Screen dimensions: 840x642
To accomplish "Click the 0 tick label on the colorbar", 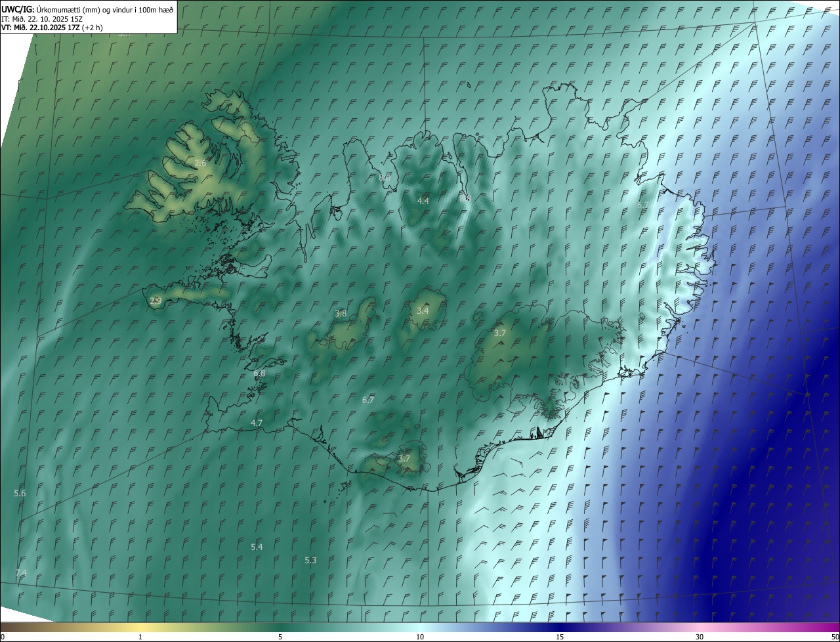I will pos(3,637).
